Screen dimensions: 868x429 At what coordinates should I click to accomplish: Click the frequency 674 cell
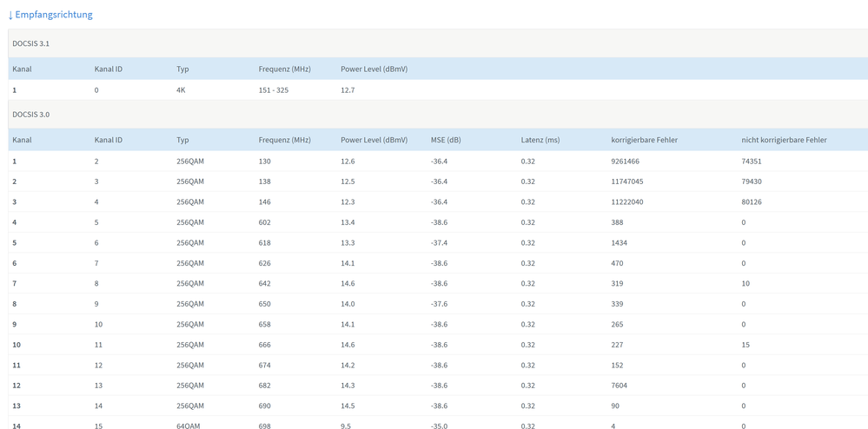[265, 366]
